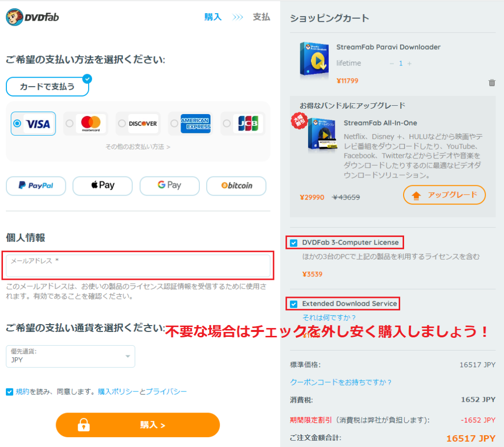Click クーポンコードをお持ちですか？ link
Screen dimensions: 504x447
click(341, 382)
